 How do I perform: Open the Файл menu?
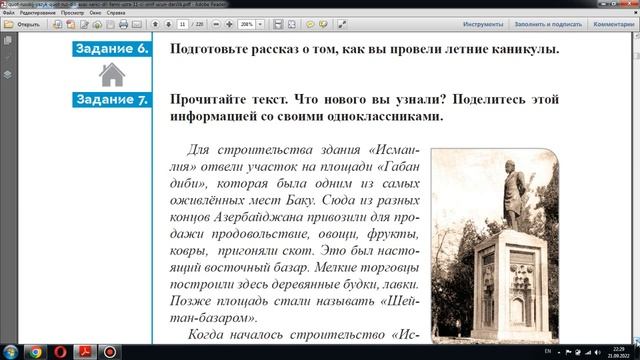[x=9, y=13]
